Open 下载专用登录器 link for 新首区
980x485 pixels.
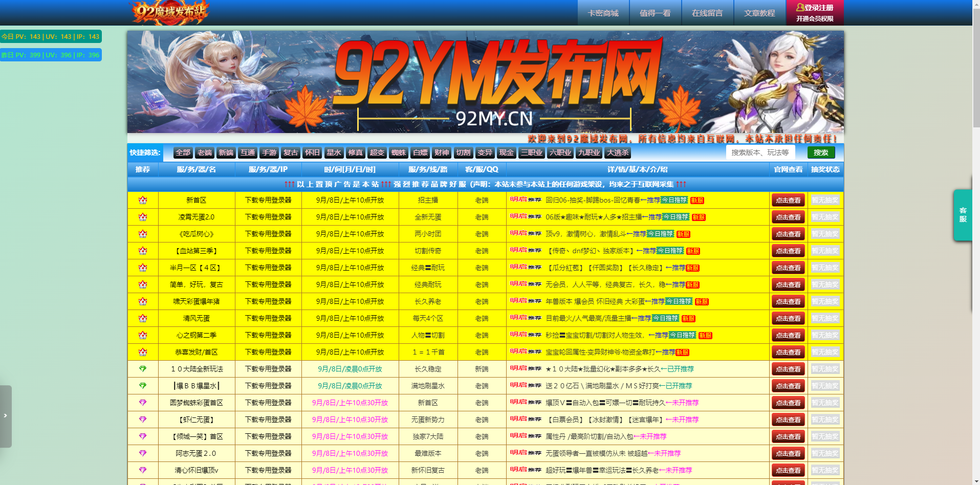(268, 200)
